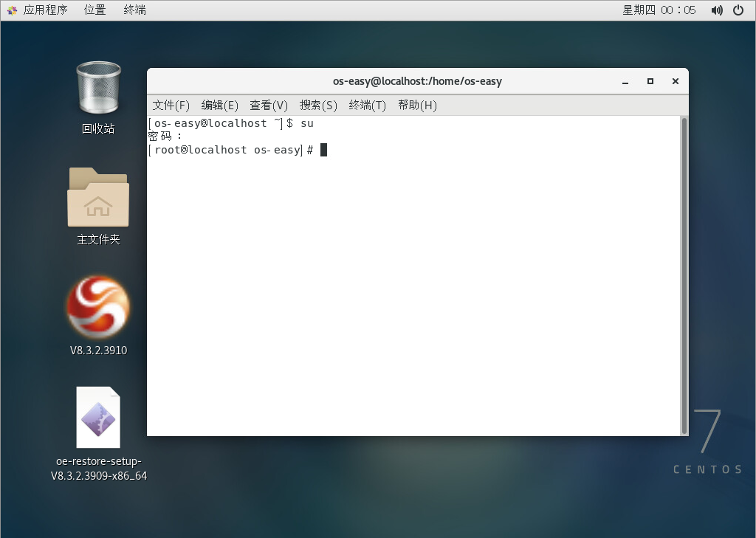The width and height of the screenshot is (756, 538).
Task: Maximize the terminal window
Action: pos(650,81)
